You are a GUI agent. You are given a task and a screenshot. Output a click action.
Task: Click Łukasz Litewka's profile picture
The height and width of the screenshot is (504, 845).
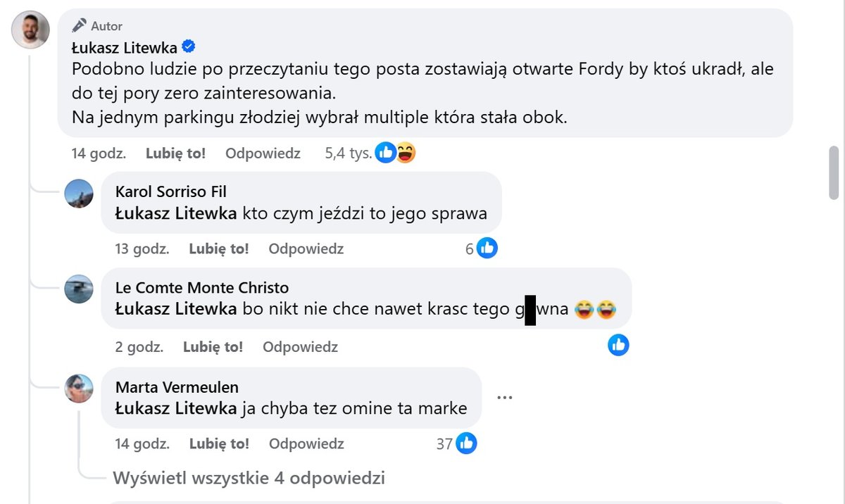click(31, 30)
